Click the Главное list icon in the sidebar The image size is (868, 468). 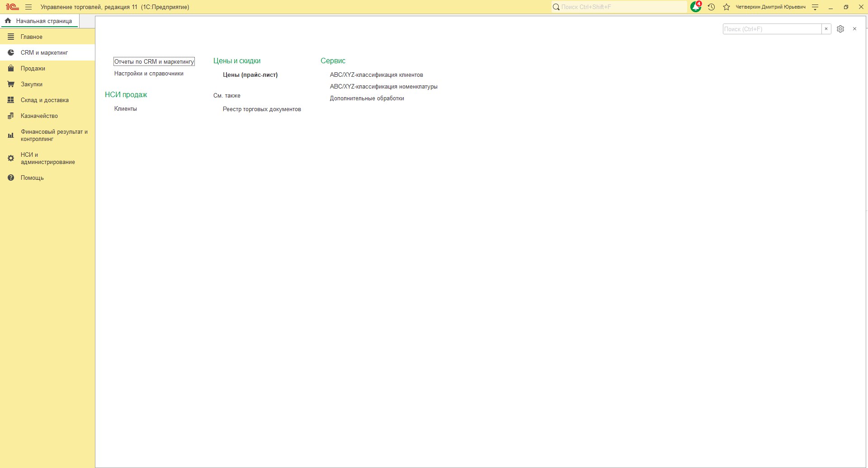(11, 37)
